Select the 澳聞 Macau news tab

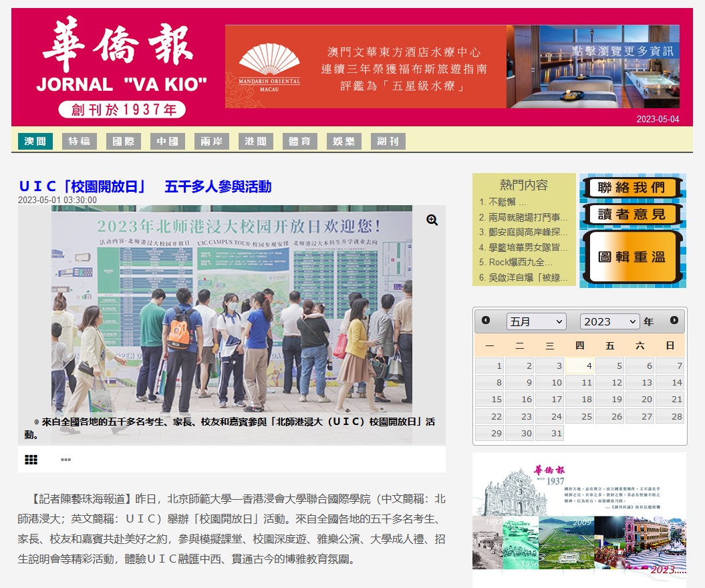click(35, 141)
